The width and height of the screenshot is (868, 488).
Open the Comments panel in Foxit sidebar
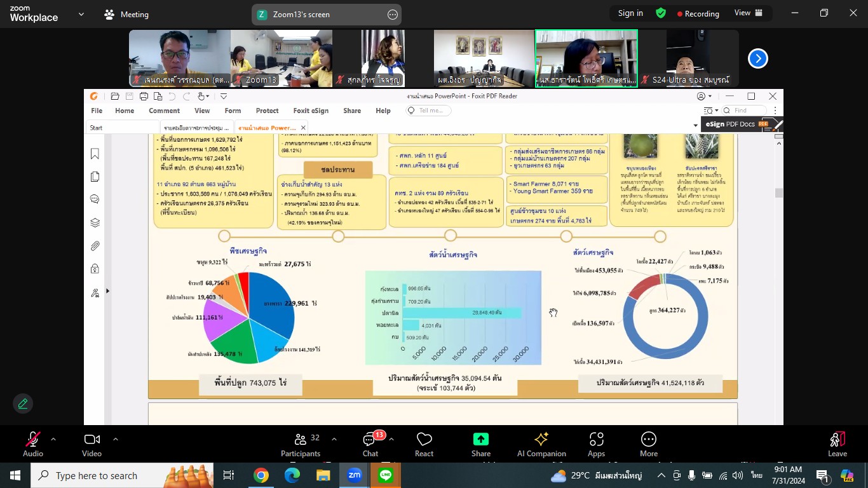click(x=95, y=200)
